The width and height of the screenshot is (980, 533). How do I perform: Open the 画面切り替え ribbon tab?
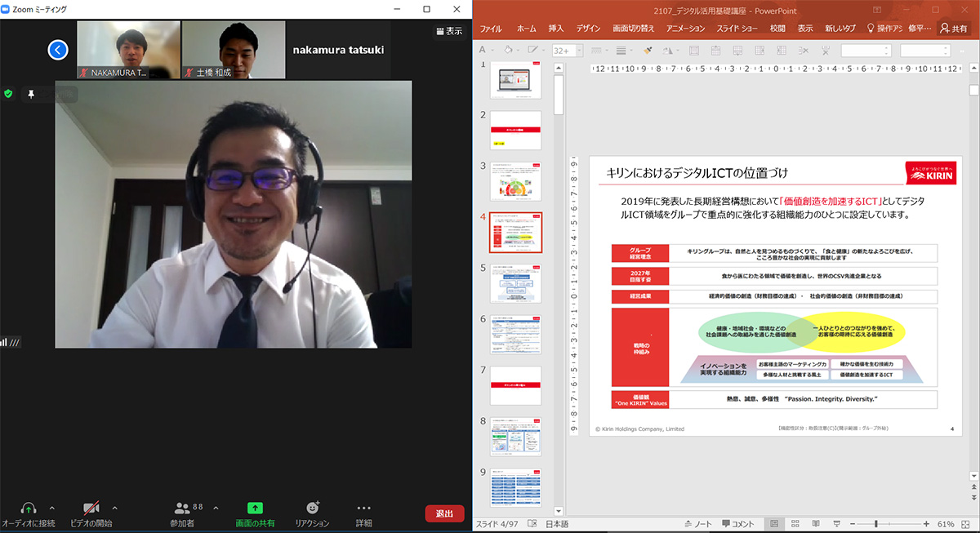point(634,28)
